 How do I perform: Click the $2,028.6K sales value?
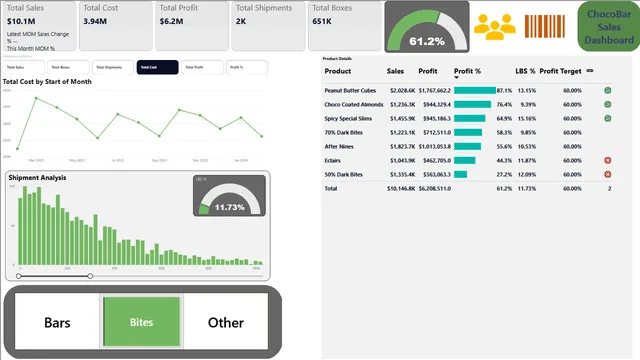[402, 91]
